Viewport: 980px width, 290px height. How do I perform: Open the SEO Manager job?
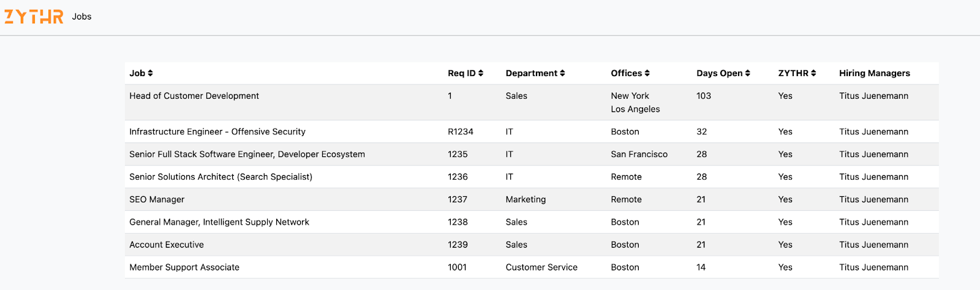[x=157, y=200]
